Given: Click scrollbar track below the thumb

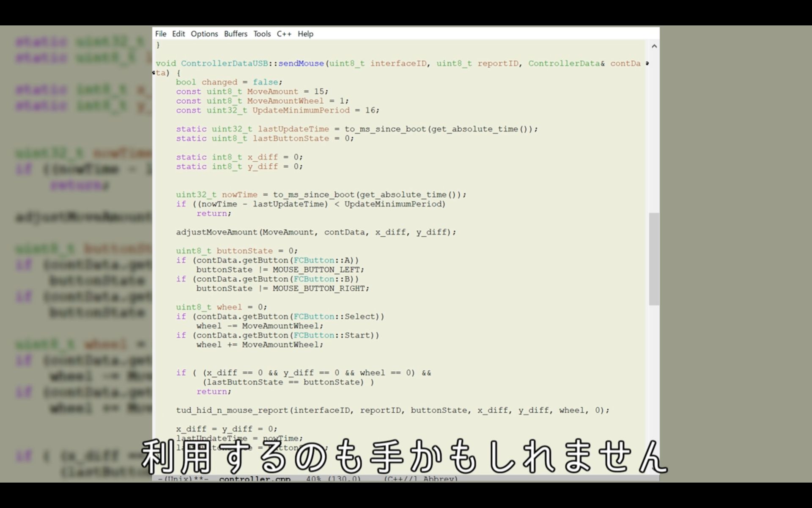Looking at the screenshot, I should click(x=654, y=373).
